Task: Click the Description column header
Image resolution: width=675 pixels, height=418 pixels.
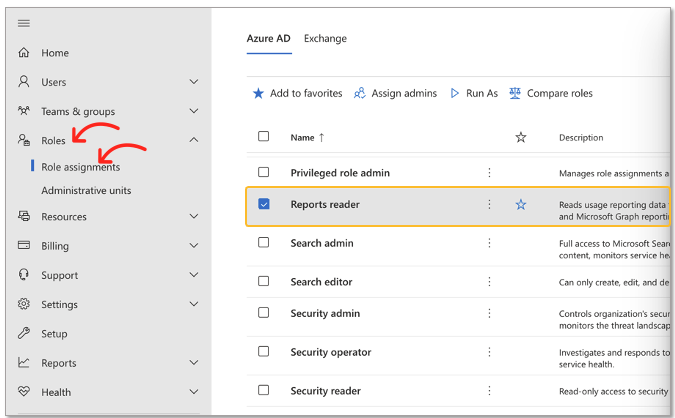Action: 581,138
